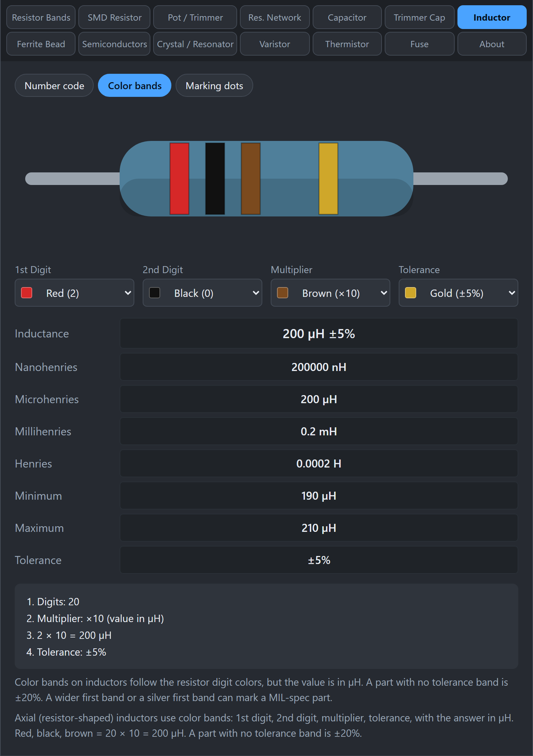Click the black band on the inductor
Viewport: 533px width, 756px height.
coord(215,178)
